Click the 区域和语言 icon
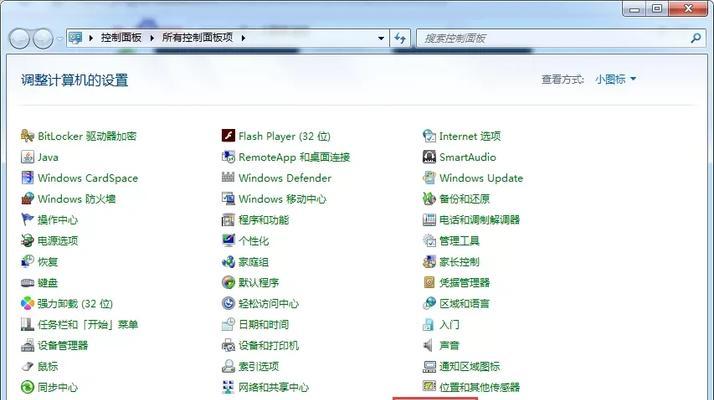 (429, 303)
